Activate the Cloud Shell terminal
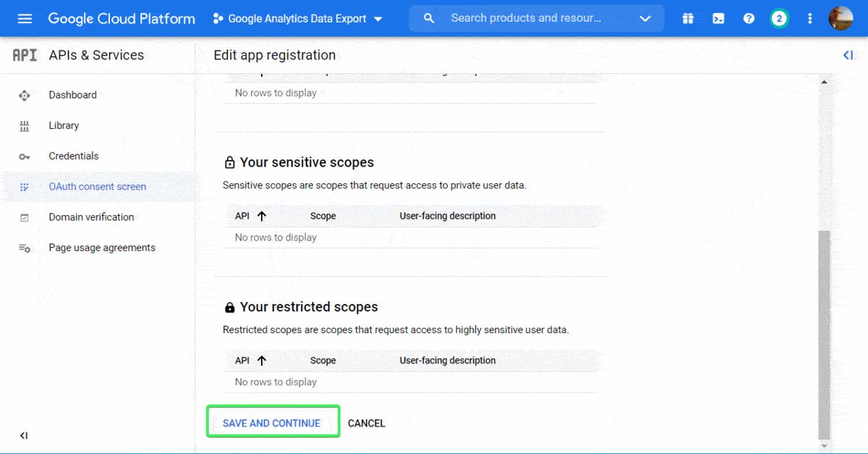The image size is (868, 454). tap(718, 18)
